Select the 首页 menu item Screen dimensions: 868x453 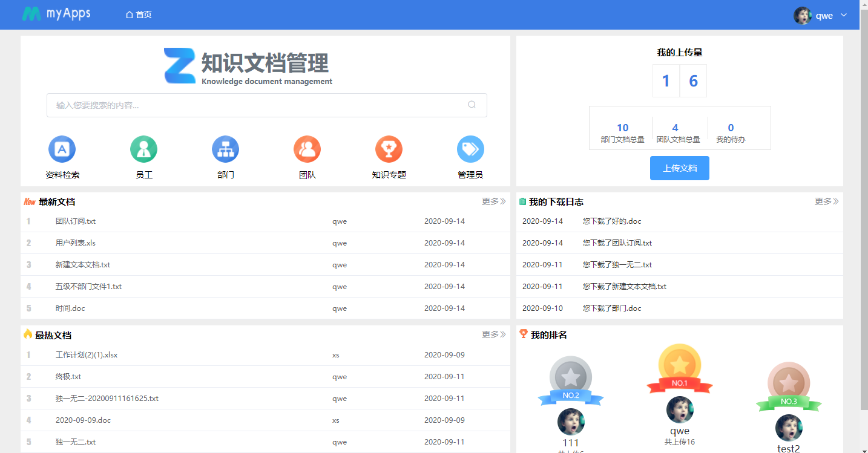(138, 15)
